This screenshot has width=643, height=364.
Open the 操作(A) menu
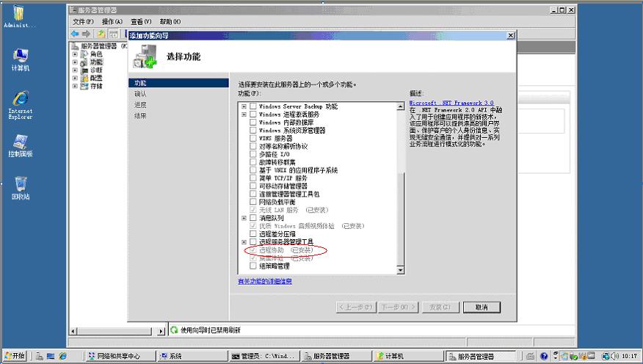(112, 21)
